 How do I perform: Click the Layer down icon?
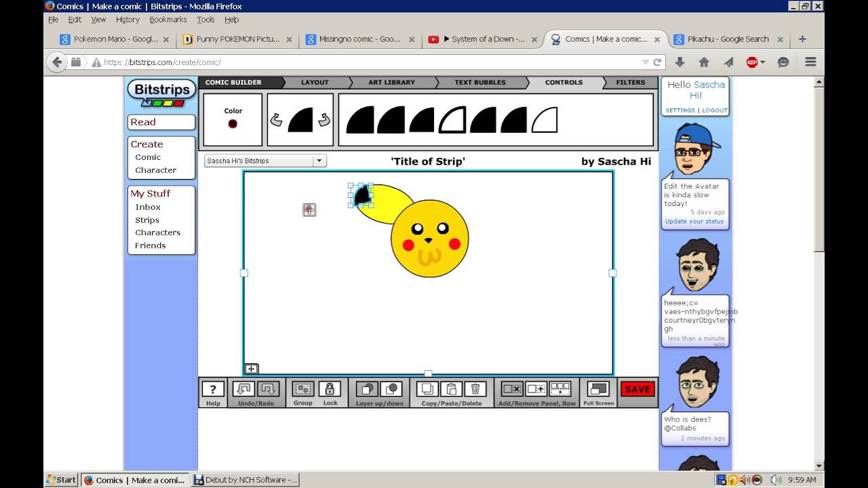coord(391,389)
